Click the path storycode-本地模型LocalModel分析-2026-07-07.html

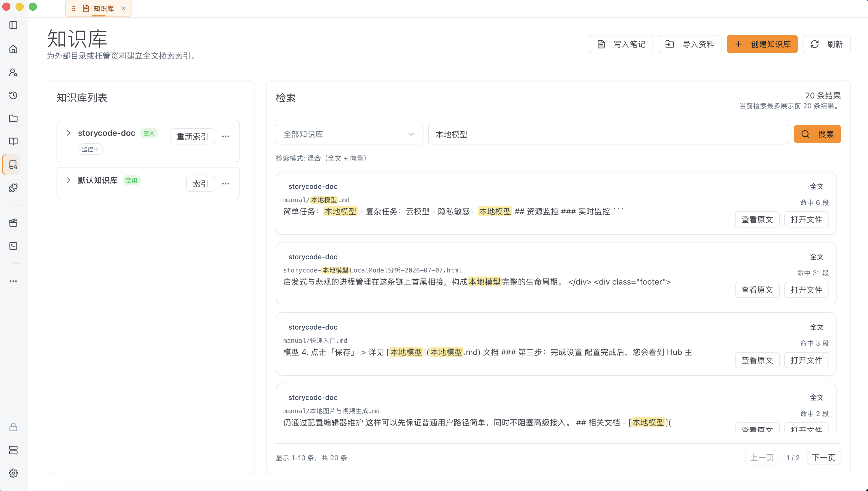click(372, 270)
